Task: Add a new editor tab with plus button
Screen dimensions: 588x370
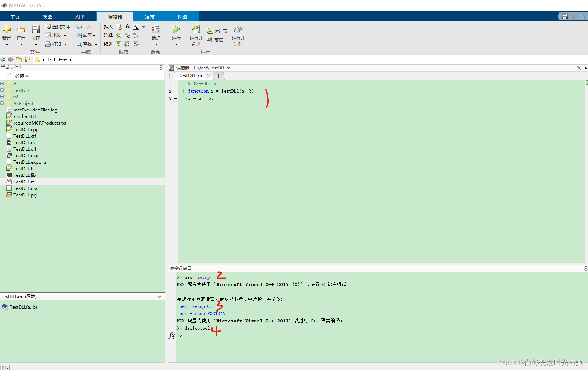Action: click(219, 76)
